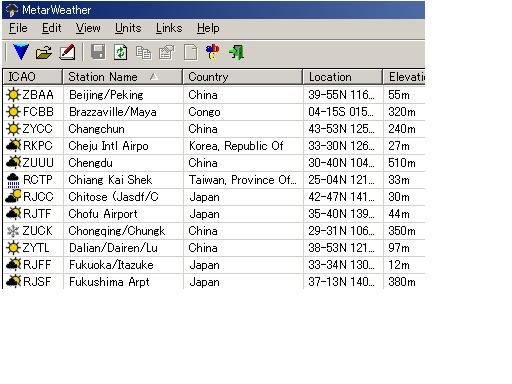512x384 pixels.
Task: Click partly cloudy icon for RJFF
Action: pyautogui.click(x=13, y=265)
